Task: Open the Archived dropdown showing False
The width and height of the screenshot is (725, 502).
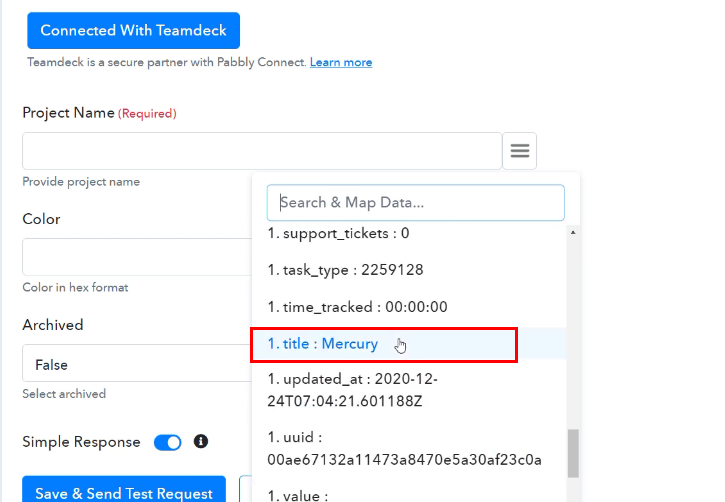Action: pyautogui.click(x=137, y=363)
